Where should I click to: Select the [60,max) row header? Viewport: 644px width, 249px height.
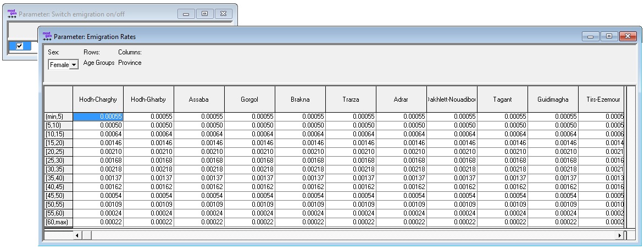58,222
